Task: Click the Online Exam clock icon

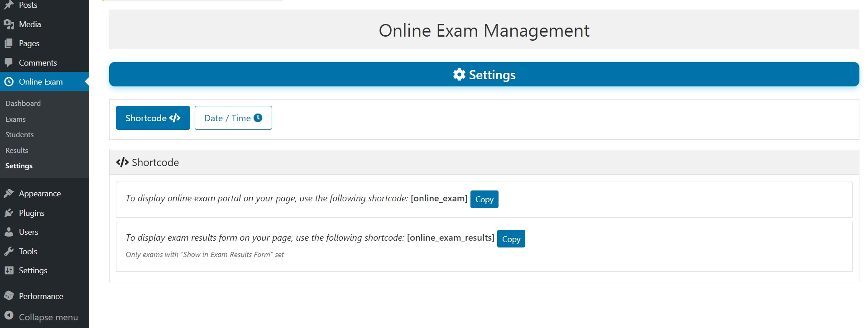Action: [9, 82]
